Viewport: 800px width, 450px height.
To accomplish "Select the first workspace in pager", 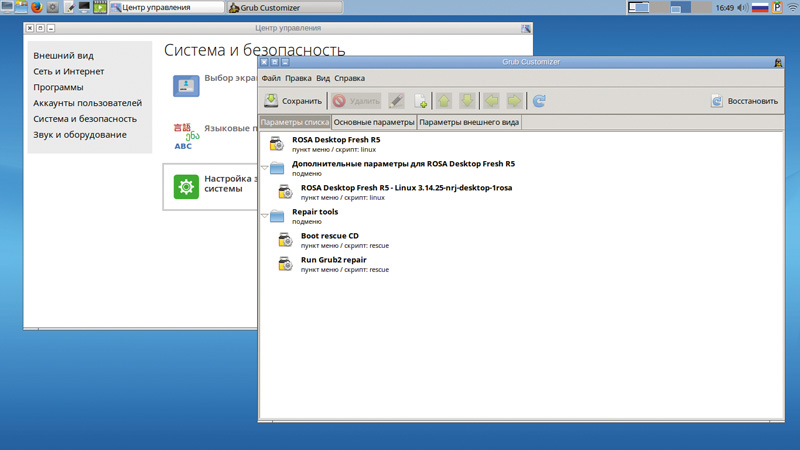I will point(638,7).
